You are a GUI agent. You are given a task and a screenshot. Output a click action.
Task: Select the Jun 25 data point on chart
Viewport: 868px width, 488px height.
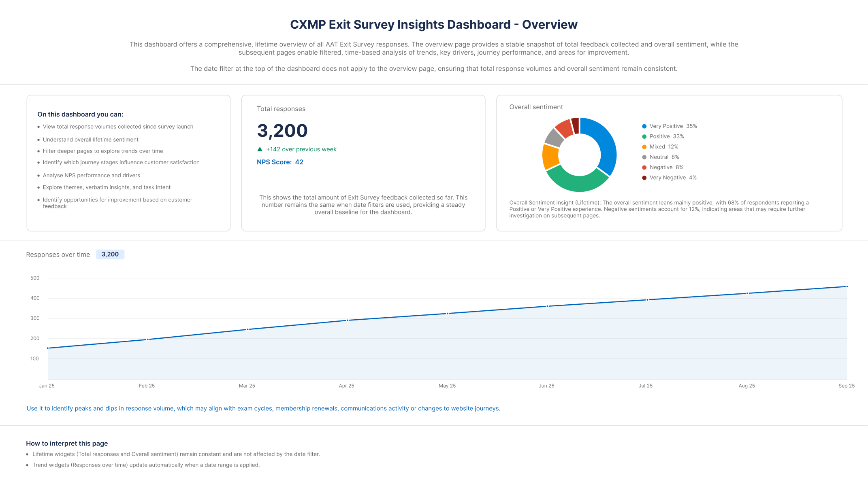pos(548,306)
